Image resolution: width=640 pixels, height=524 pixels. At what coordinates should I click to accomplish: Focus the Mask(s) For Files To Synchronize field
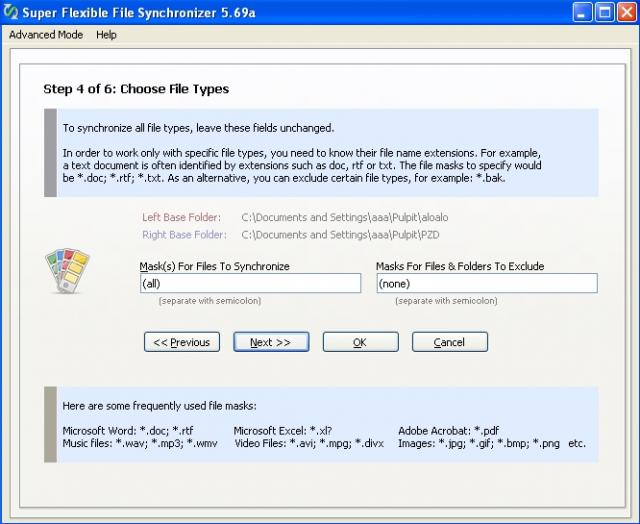[250, 284]
